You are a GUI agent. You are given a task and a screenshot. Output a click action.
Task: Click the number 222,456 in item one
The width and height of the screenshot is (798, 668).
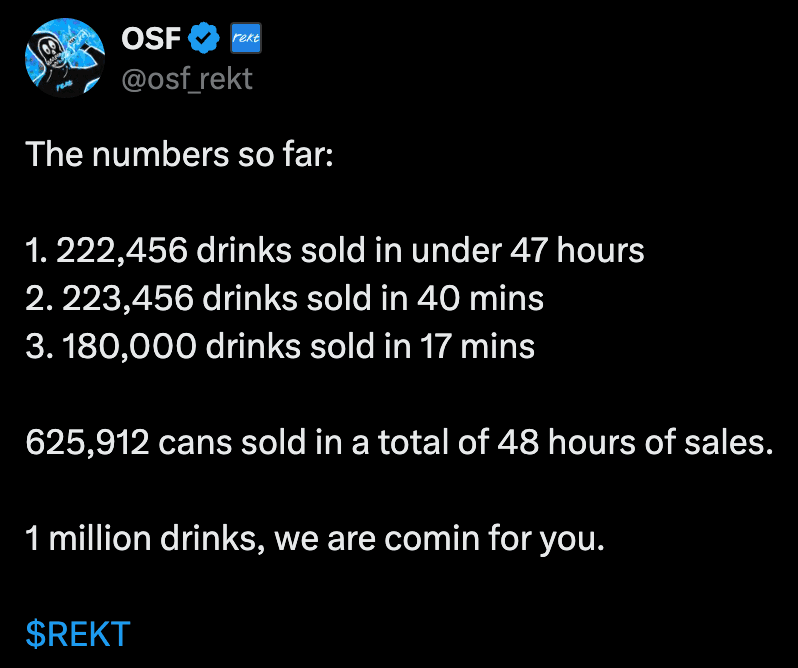click(122, 250)
